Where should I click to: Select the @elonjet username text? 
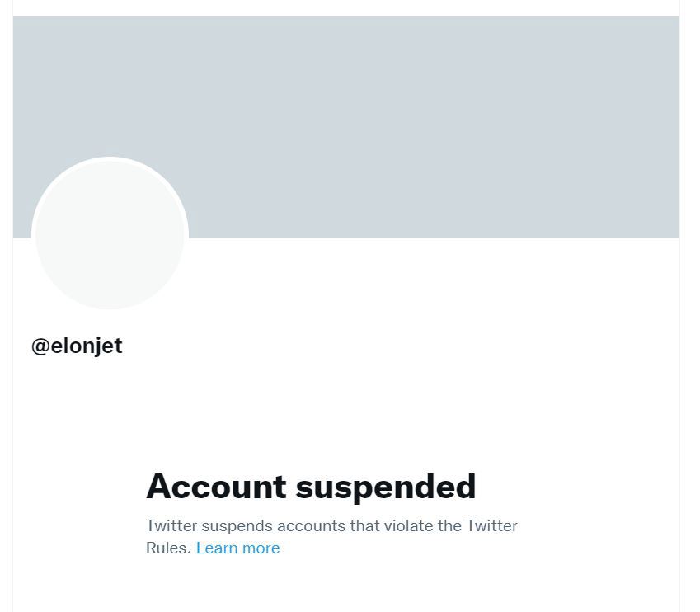point(77,346)
